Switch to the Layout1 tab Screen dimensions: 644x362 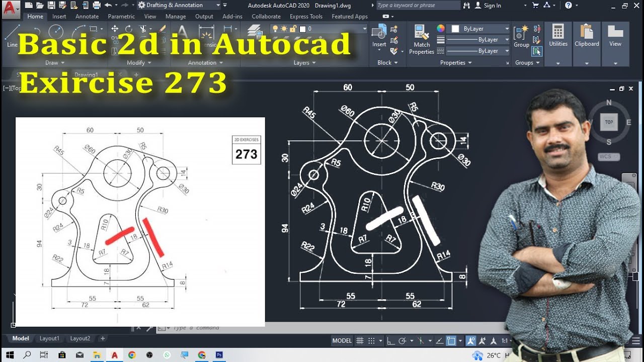tap(49, 338)
